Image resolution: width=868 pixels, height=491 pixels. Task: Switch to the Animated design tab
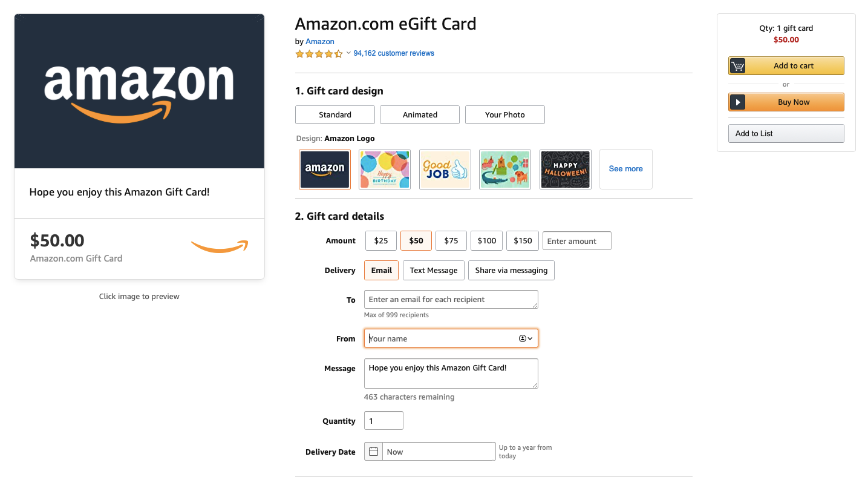pyautogui.click(x=420, y=114)
